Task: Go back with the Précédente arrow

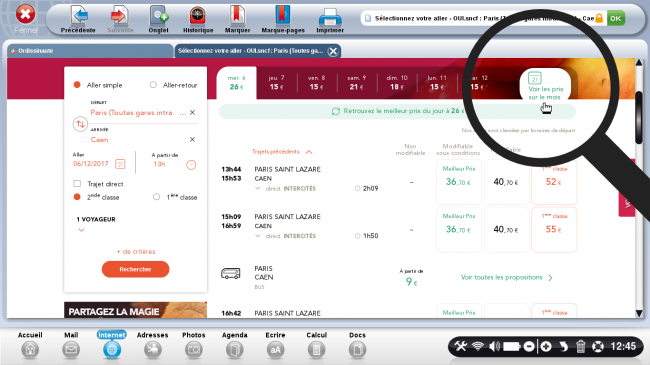Action: click(79, 16)
